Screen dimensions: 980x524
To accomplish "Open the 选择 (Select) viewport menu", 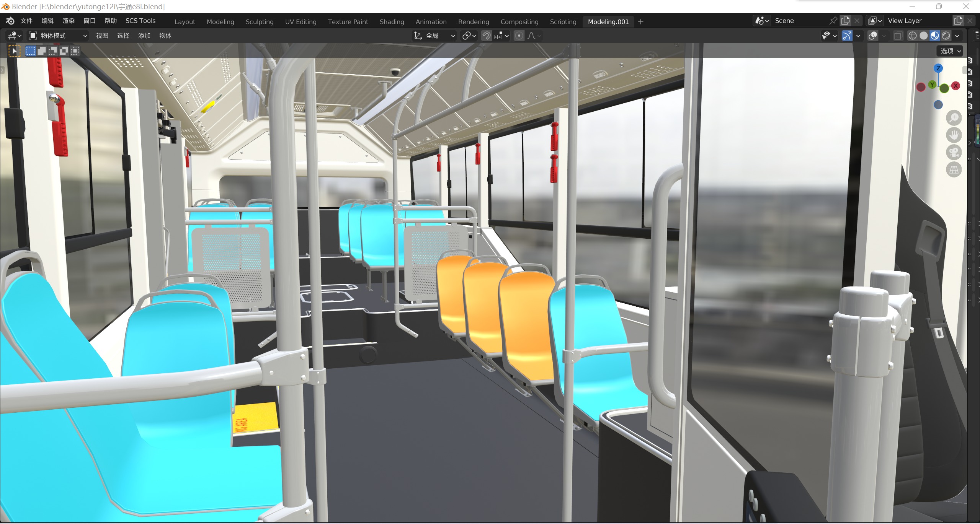I will 123,36.
